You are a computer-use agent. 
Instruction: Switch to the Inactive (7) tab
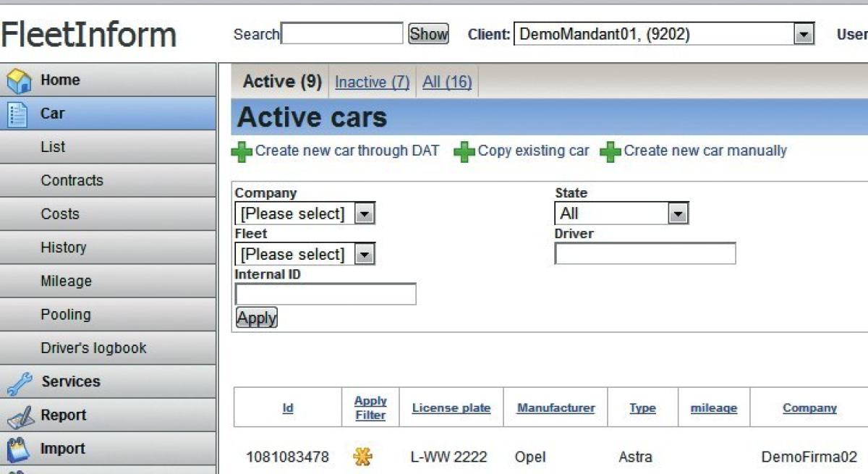tap(372, 82)
